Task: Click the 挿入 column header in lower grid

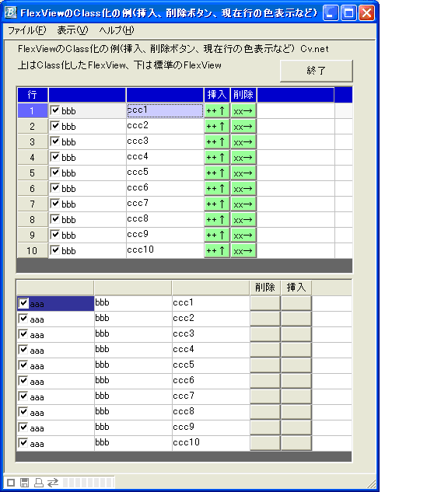Action: coord(296,288)
